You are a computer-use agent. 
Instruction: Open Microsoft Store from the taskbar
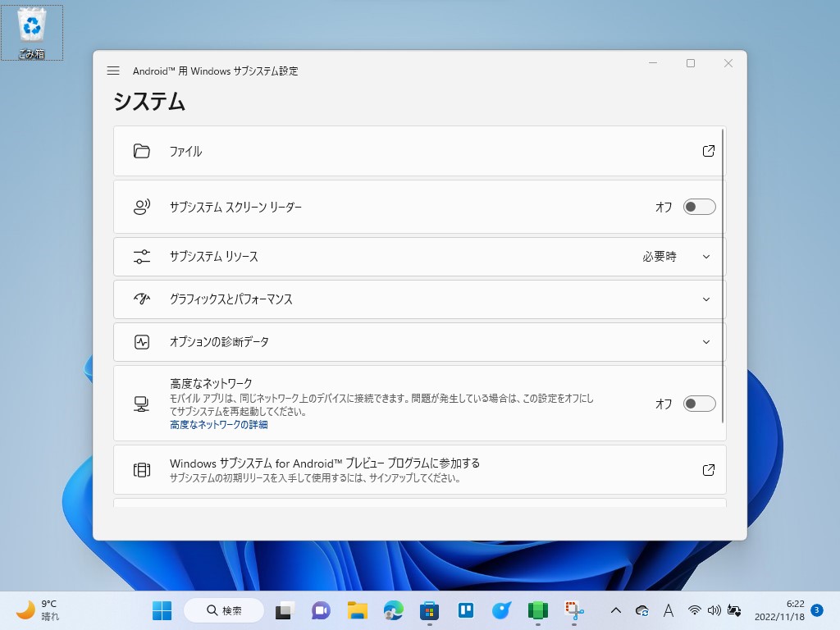pos(429,610)
